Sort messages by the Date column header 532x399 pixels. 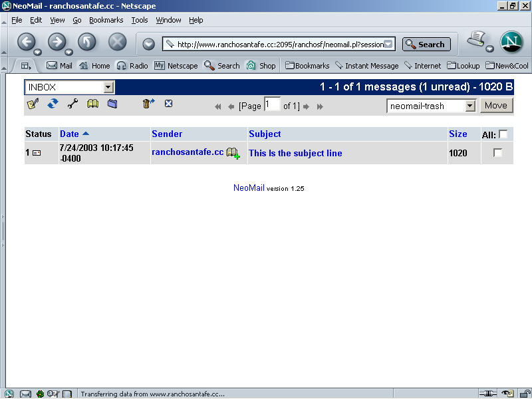coord(69,134)
